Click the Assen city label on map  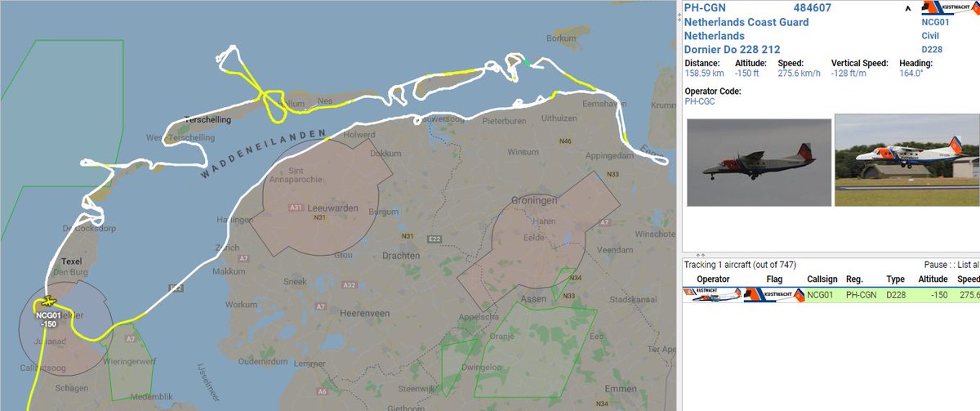[534, 298]
